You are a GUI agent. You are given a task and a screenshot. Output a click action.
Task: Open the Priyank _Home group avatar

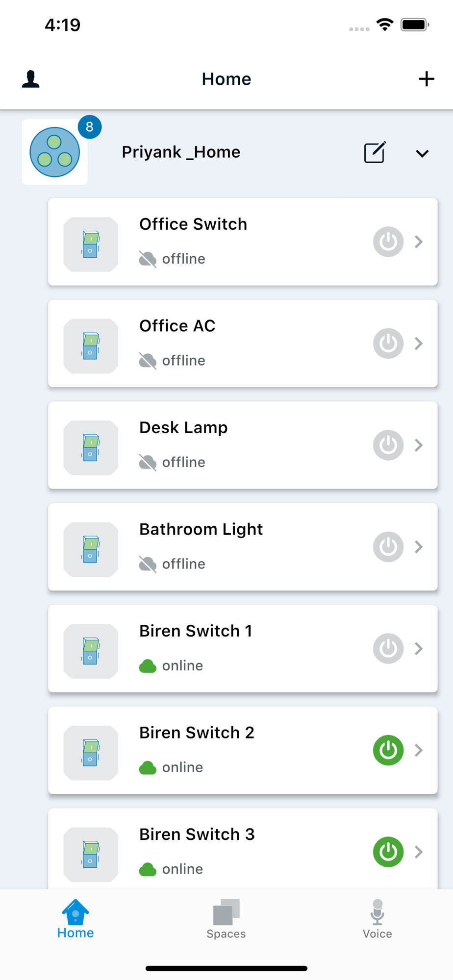pos(55,152)
